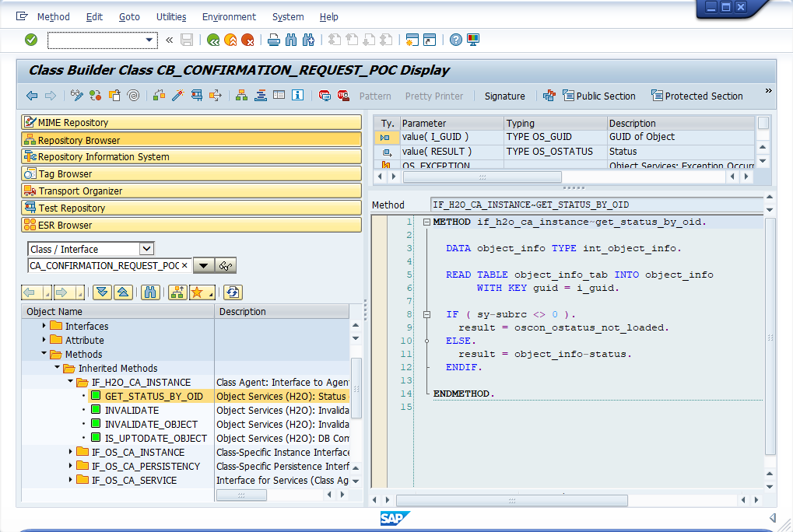Click the Other Object icon

(115, 96)
